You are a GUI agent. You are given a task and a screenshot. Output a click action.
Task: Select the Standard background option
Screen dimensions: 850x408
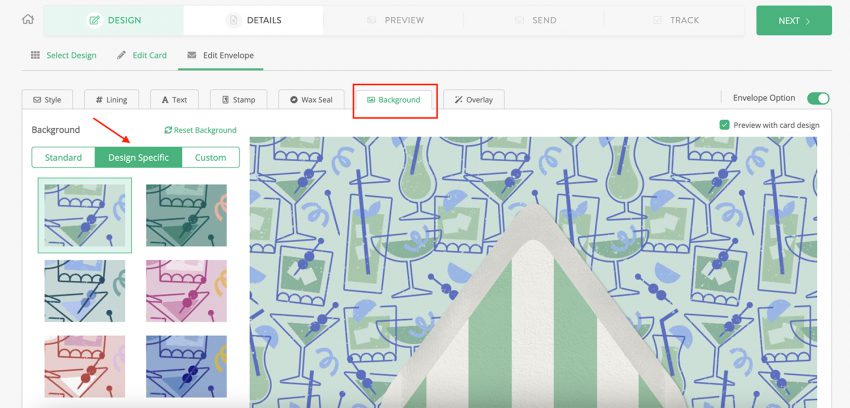coord(63,157)
